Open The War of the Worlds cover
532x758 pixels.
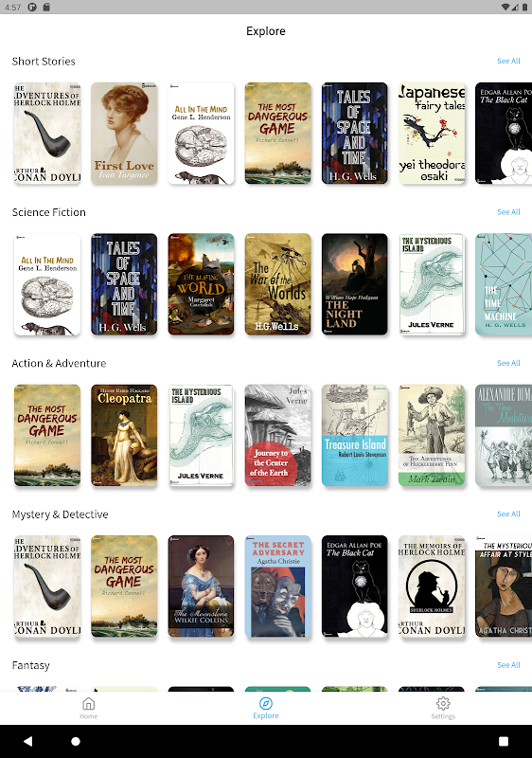click(277, 284)
